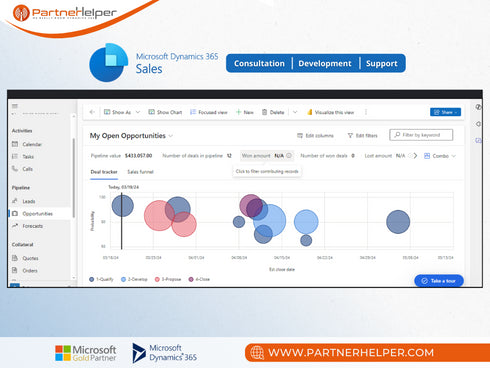This screenshot has width=490, height=368.
Task: Toggle the 3-Propose legend item
Action: pyautogui.click(x=168, y=279)
